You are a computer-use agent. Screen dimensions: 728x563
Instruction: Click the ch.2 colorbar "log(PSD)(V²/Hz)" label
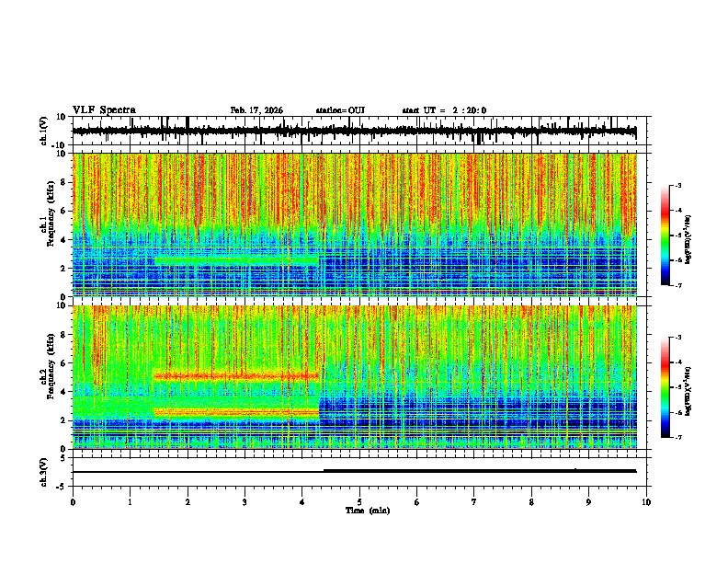coord(688,391)
